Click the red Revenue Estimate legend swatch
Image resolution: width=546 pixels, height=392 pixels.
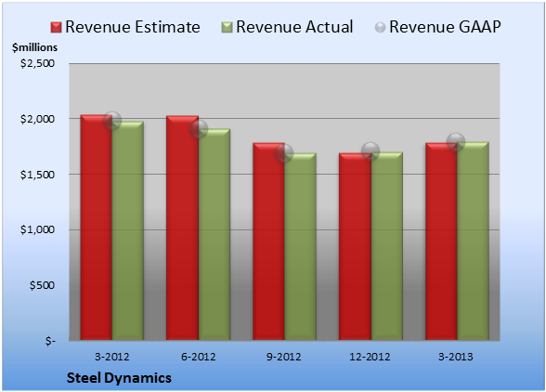click(x=56, y=28)
